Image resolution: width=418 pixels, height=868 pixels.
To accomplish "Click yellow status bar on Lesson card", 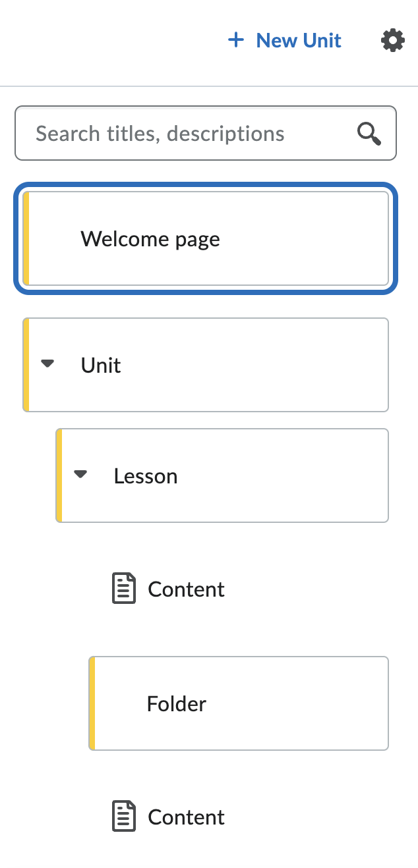I will pos(59,475).
